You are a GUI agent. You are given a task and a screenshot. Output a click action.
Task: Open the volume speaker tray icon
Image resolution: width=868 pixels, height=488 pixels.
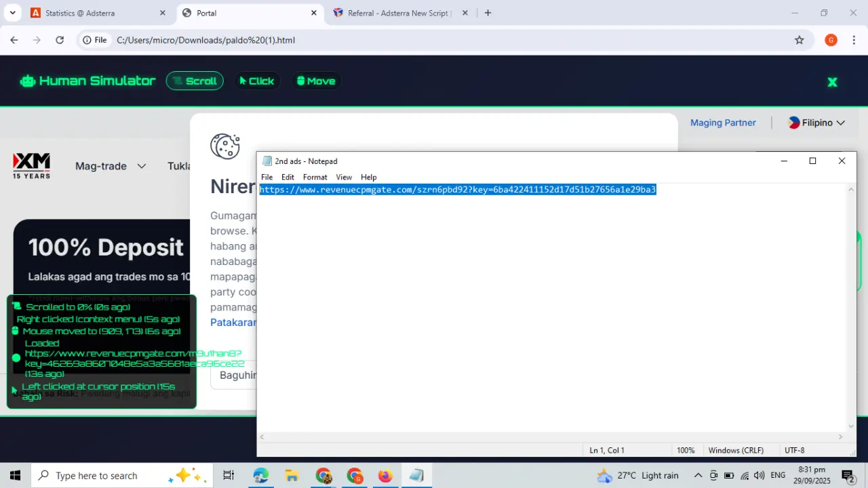point(759,476)
